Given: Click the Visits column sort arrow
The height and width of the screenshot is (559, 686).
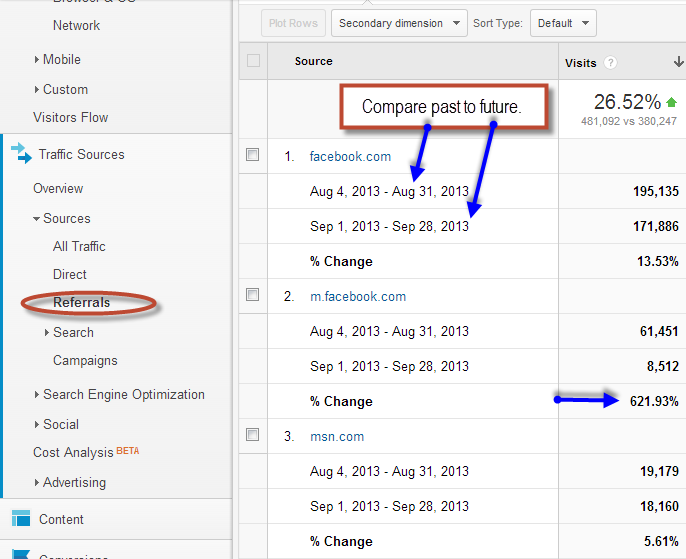Looking at the screenshot, I should [679, 62].
